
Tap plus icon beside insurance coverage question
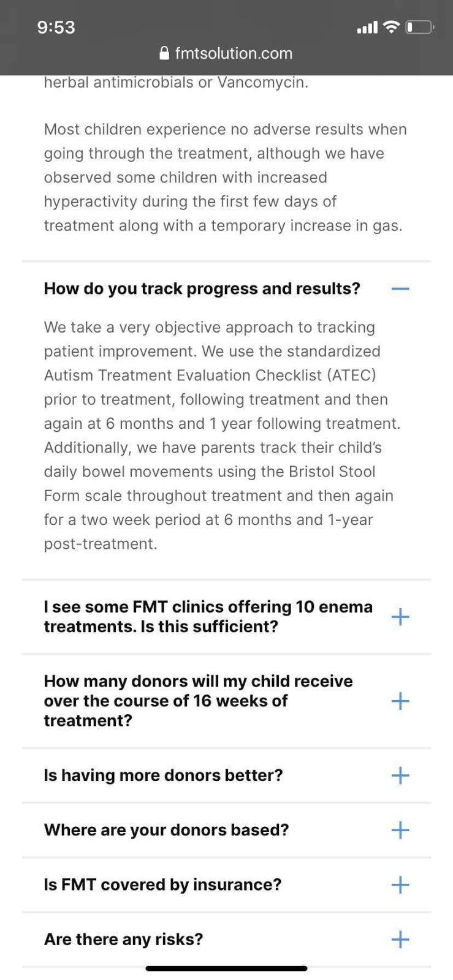(400, 884)
